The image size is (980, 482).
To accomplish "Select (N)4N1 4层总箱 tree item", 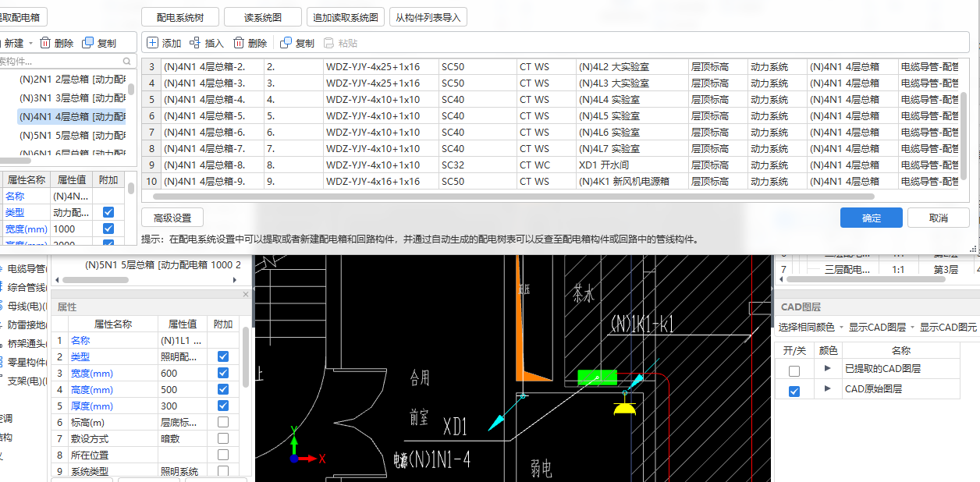I will tap(72, 116).
